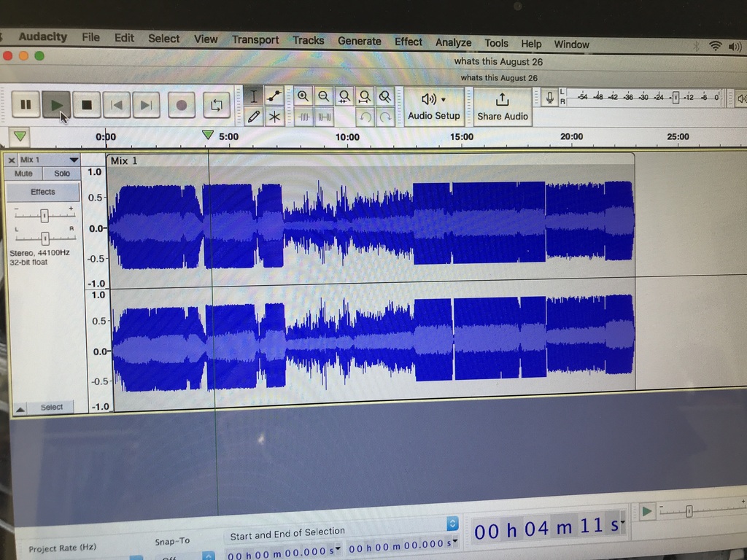Open the File menu

pos(90,37)
